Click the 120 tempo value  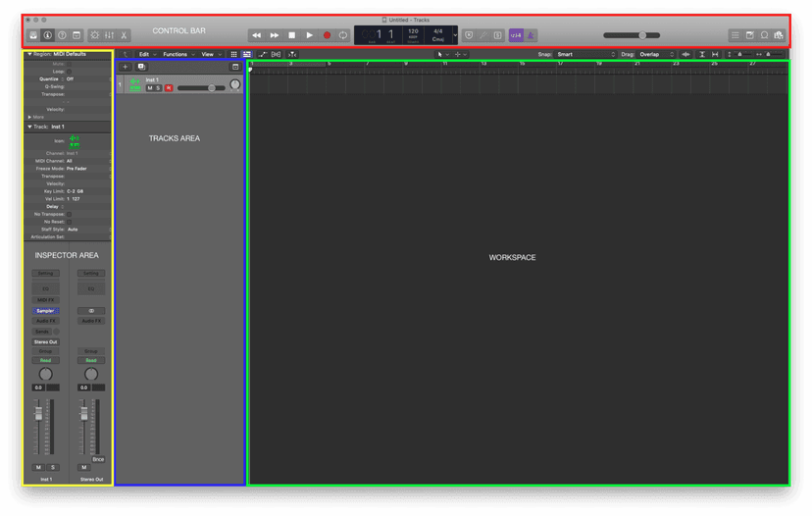[x=413, y=31]
